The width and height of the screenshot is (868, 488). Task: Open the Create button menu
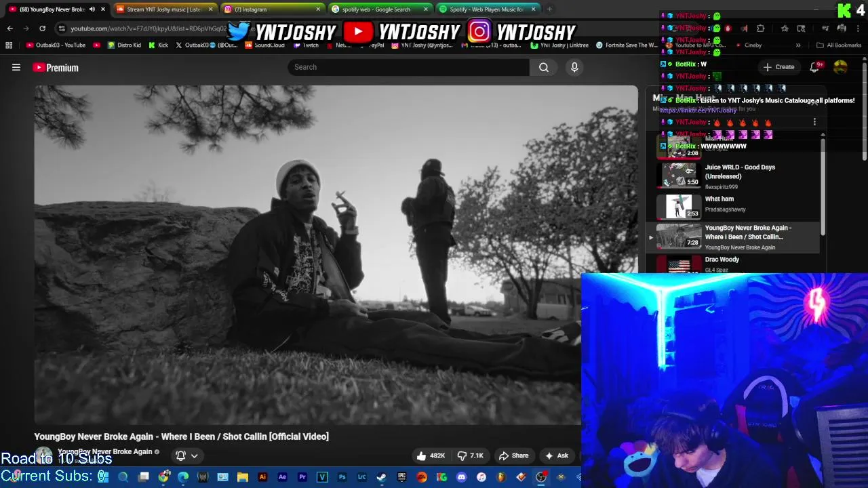click(778, 67)
